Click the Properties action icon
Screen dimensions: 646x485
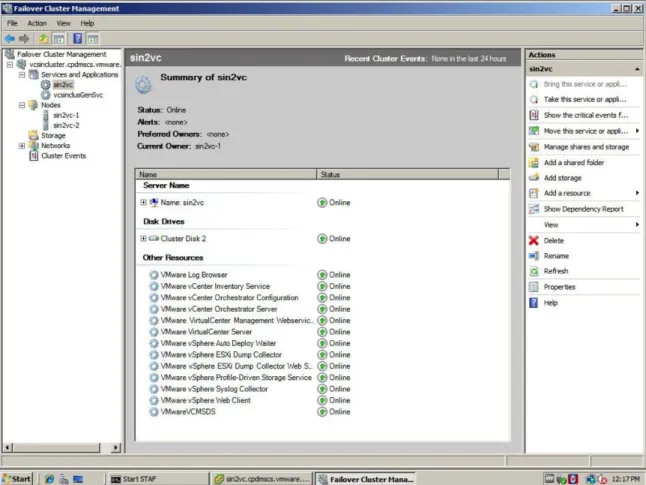tap(534, 287)
